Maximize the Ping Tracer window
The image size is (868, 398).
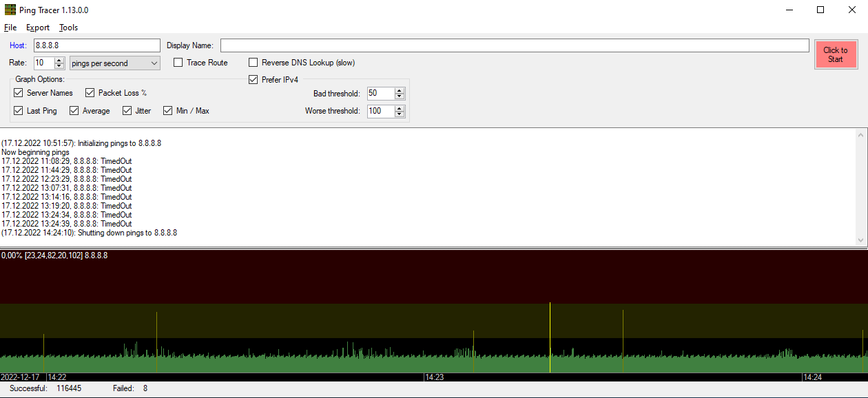coord(820,10)
